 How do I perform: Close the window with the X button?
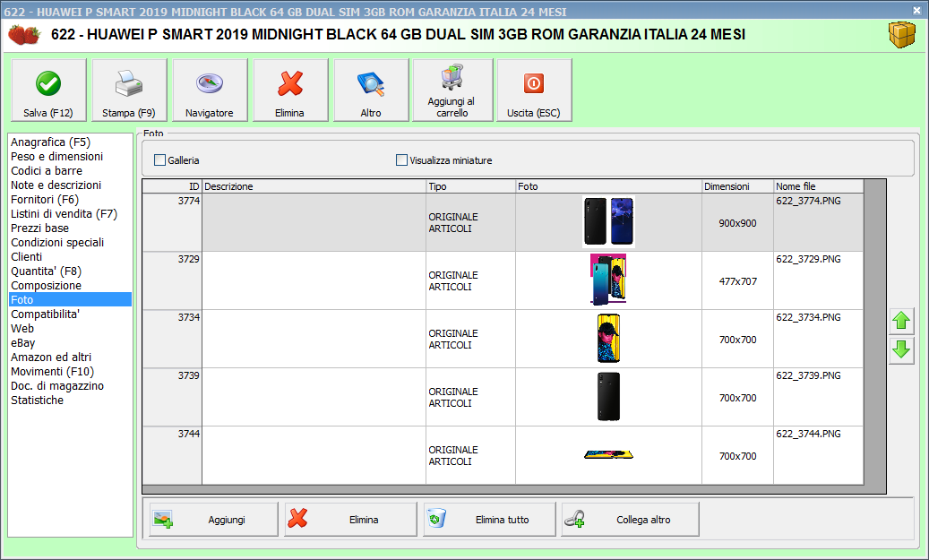click(x=916, y=11)
